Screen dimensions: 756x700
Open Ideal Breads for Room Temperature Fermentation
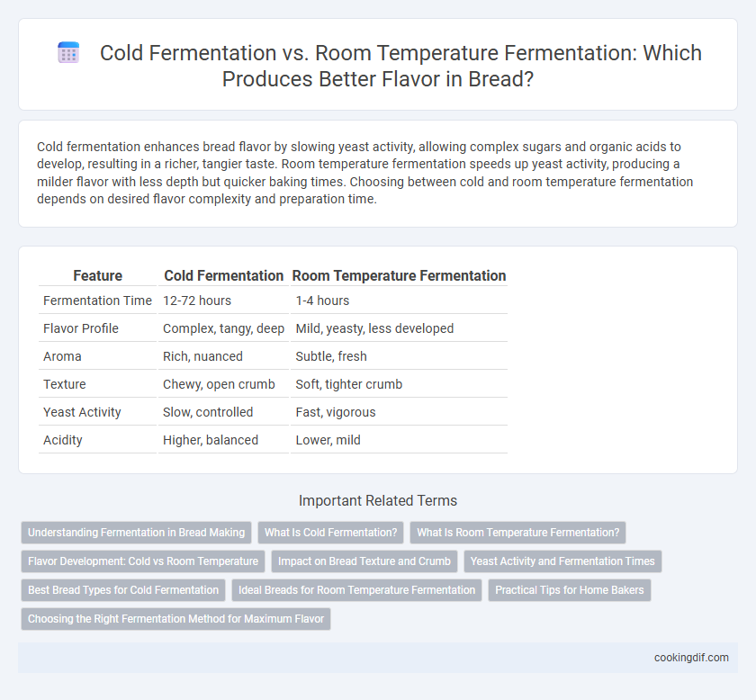click(x=356, y=590)
